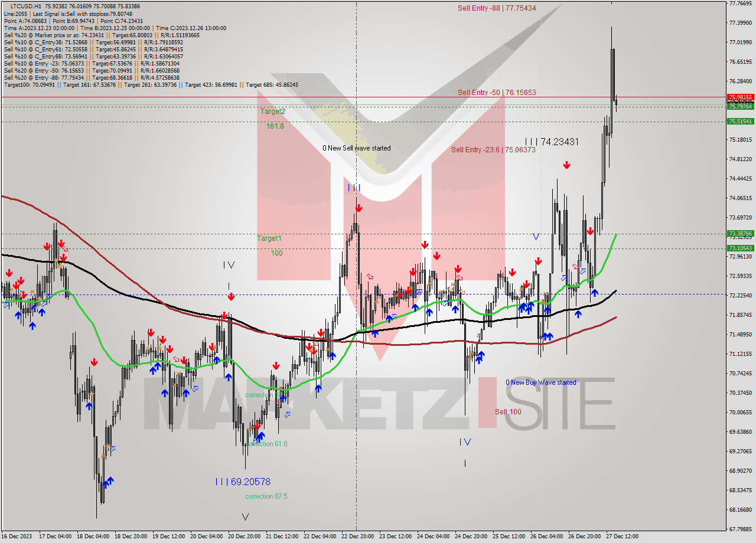756x543 pixels.
Task: Click the '27 Dec 12:00' time axis label
Action: (x=623, y=537)
